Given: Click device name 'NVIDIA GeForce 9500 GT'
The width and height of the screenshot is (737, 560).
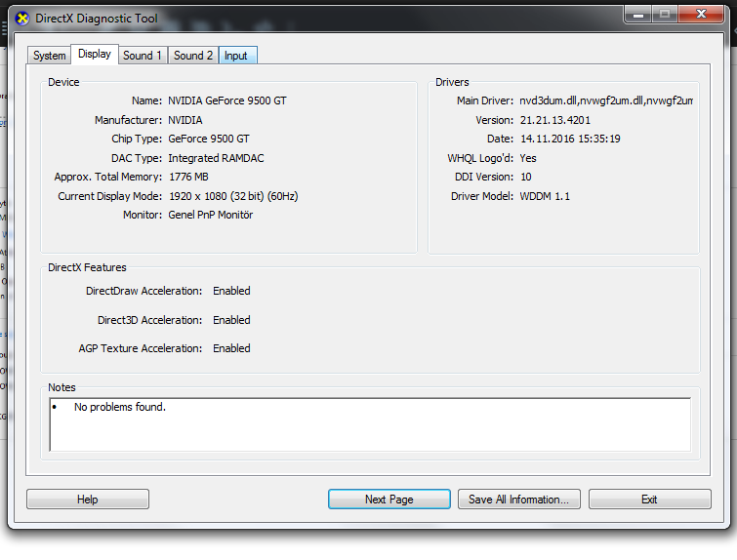Looking at the screenshot, I should 227,100.
